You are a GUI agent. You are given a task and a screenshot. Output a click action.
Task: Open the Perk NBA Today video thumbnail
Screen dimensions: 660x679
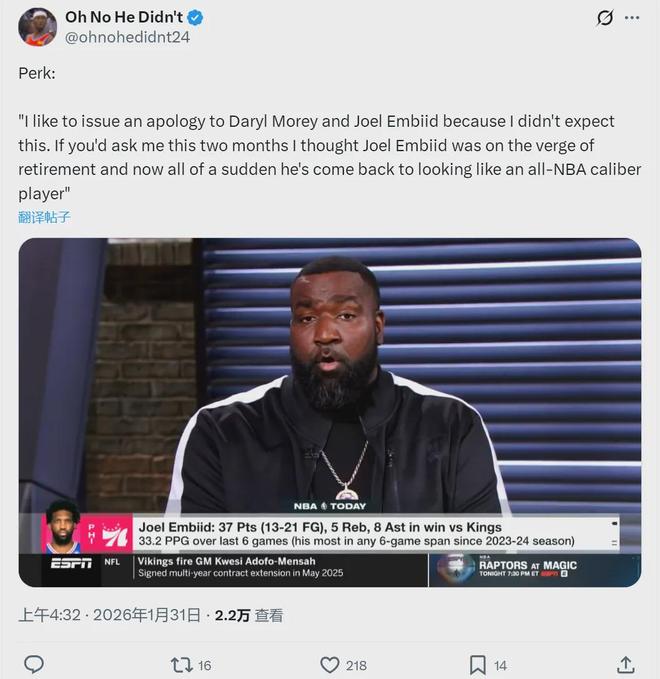click(x=330, y=380)
